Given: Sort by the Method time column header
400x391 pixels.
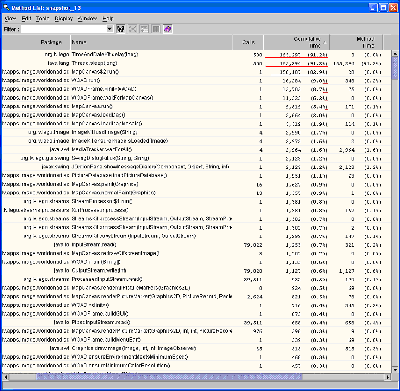Looking at the screenshot, I should click(356, 42).
